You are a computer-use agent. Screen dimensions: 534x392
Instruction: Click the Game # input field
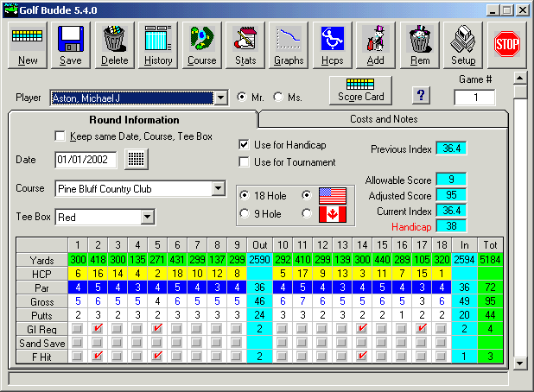pyautogui.click(x=474, y=98)
